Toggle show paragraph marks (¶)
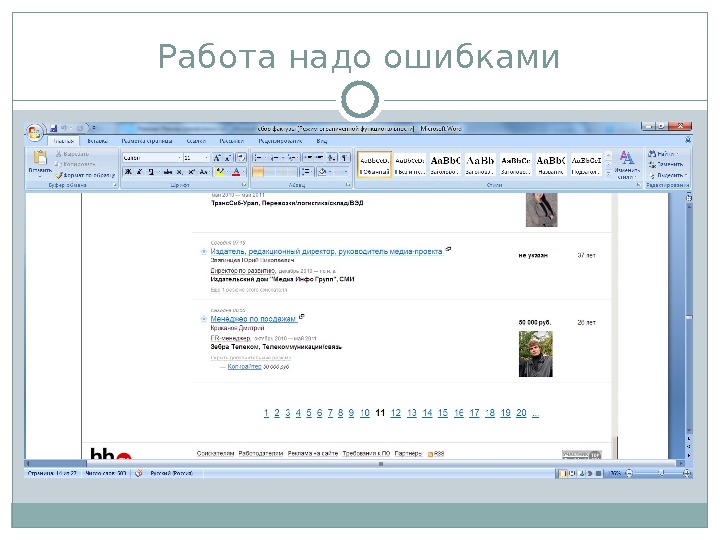The width and height of the screenshot is (720, 540). point(344,158)
